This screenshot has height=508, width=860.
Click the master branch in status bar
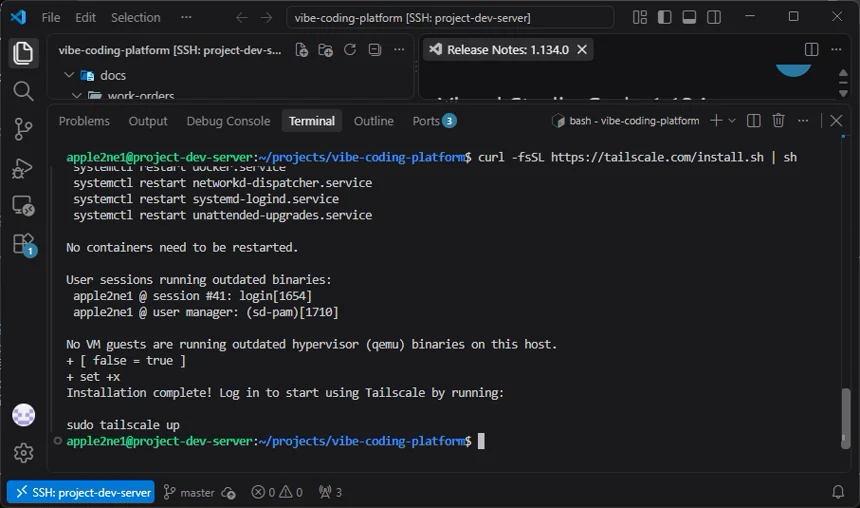190,492
